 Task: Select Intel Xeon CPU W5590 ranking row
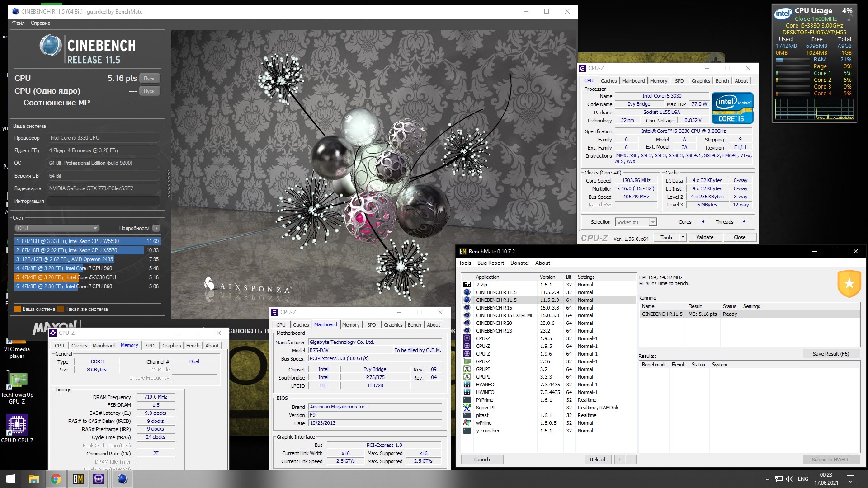coord(87,241)
